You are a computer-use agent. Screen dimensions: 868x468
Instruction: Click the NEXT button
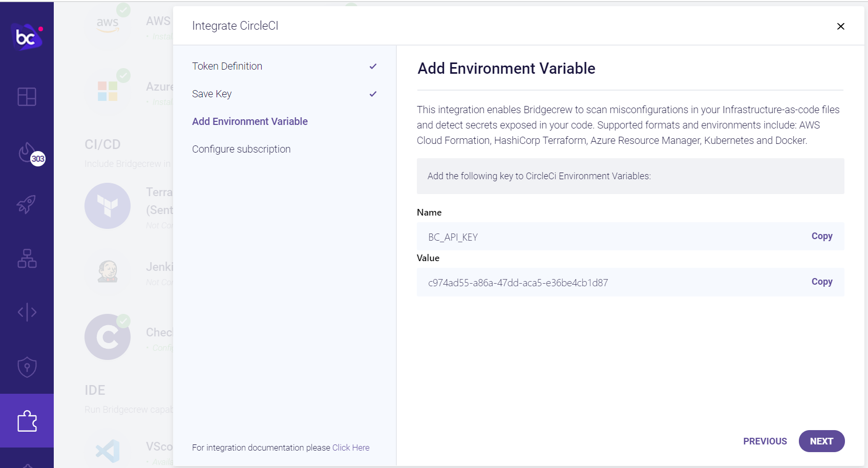821,441
